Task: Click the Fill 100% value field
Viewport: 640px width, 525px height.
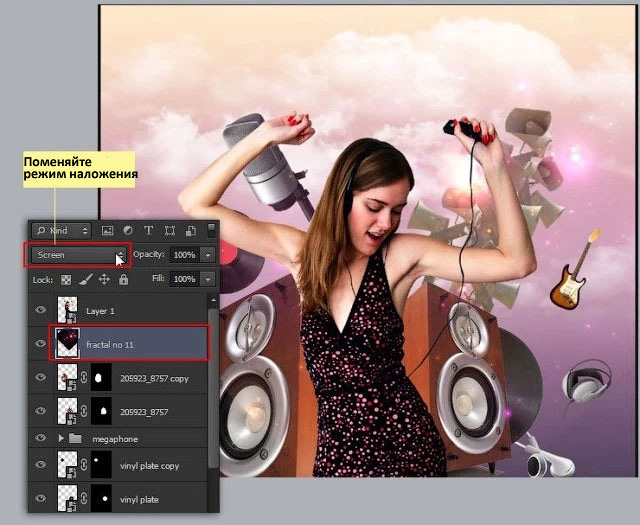Action: tap(184, 279)
